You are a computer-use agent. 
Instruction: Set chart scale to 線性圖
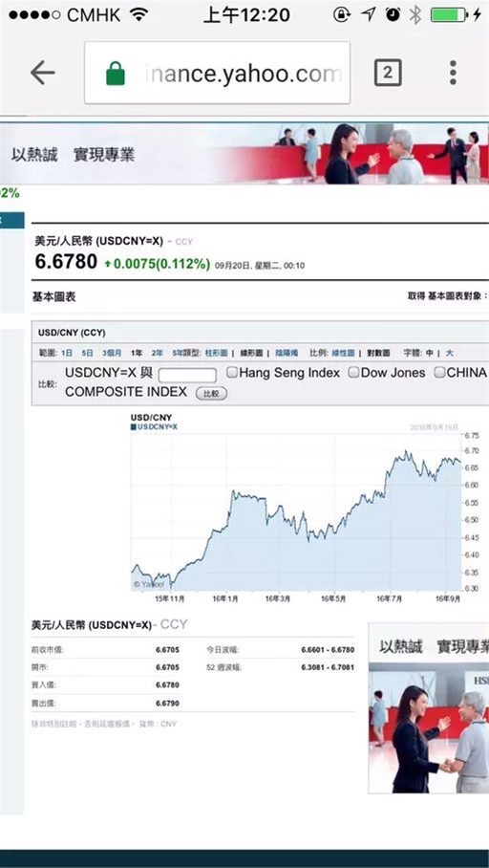click(343, 353)
